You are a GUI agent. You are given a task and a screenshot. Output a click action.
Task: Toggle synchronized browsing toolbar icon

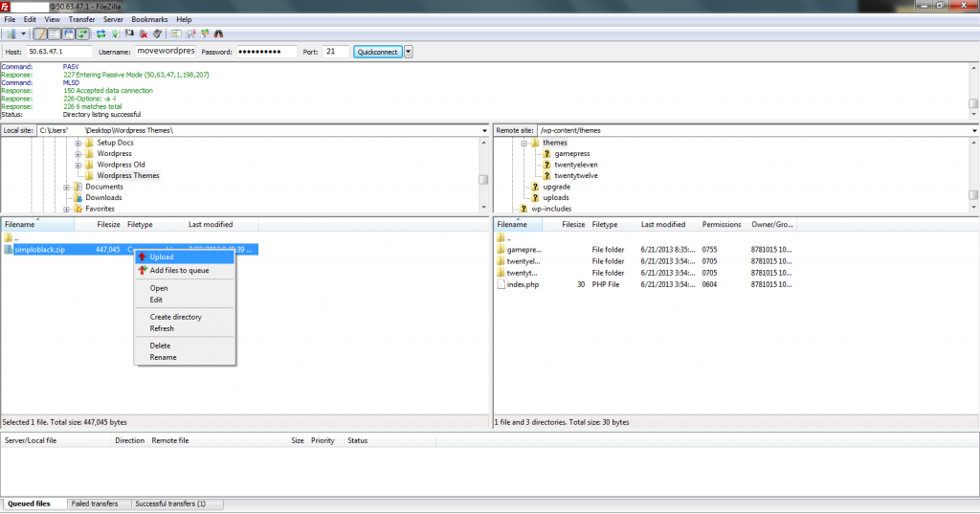pos(205,34)
